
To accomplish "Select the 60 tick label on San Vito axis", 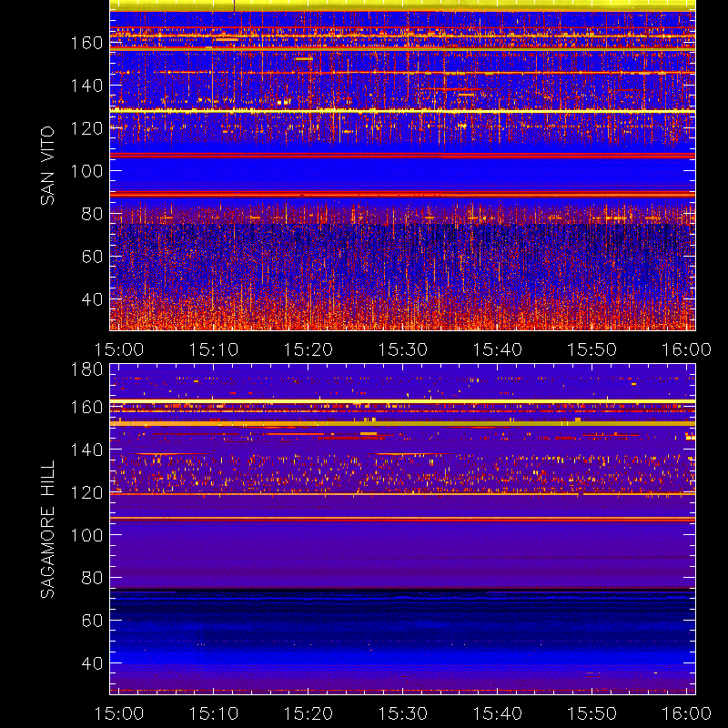I will (92, 257).
